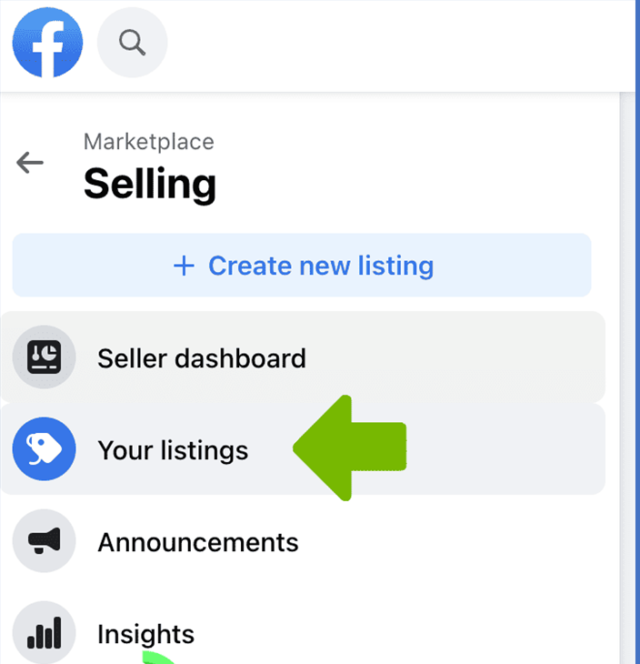Go back using the left arrow
Image resolution: width=640 pixels, height=664 pixels.
coord(30,163)
